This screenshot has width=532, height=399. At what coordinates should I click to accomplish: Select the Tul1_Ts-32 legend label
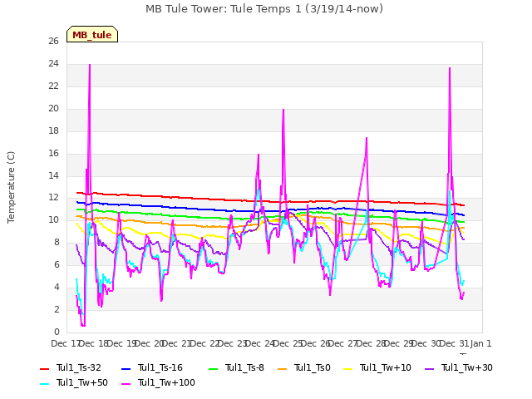pyautogui.click(x=79, y=367)
